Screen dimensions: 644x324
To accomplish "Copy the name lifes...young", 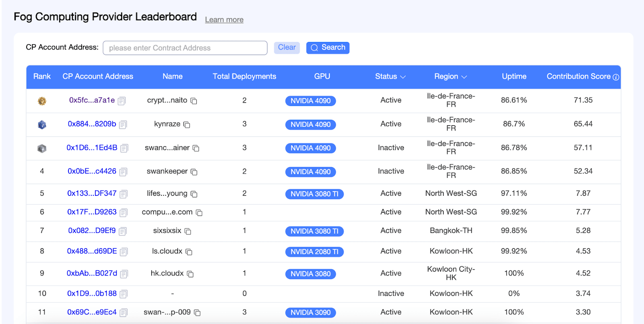I will pyautogui.click(x=194, y=194).
